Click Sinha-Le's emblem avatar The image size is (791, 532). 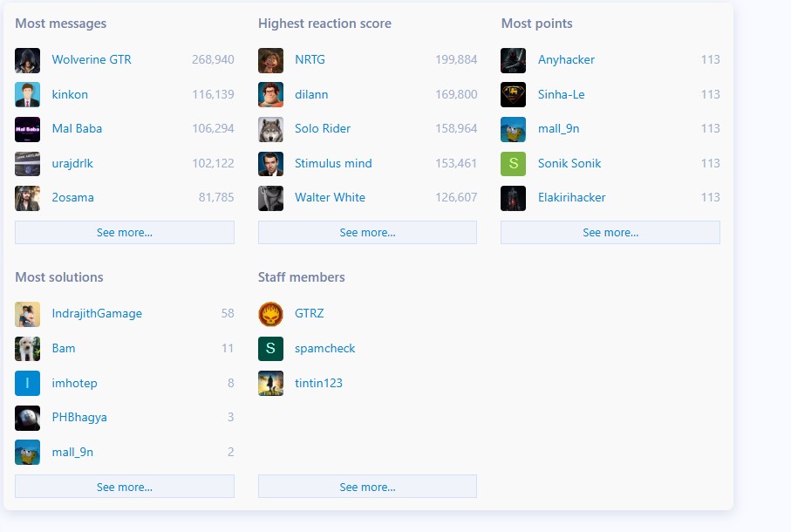point(513,95)
